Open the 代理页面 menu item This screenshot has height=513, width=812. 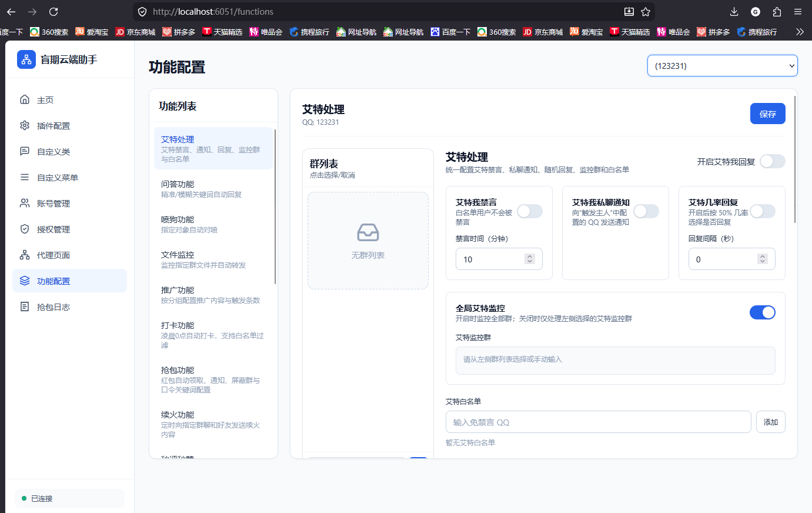69,255
